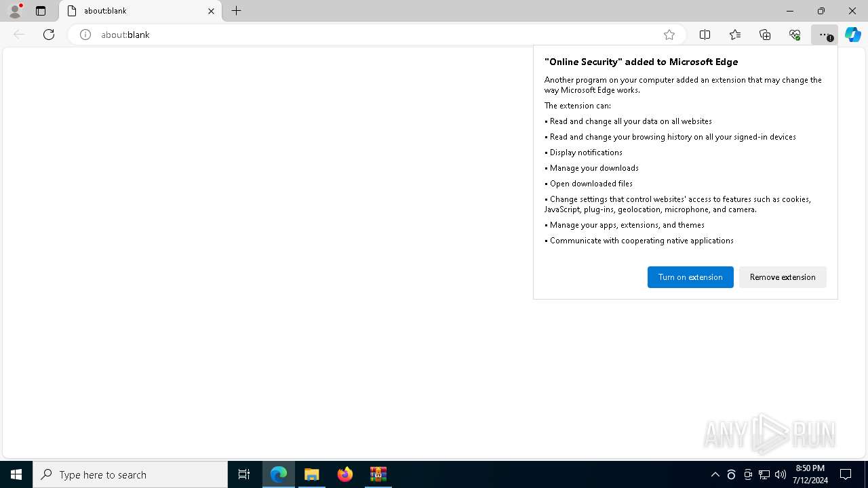Click the taskbar search box
868x488 pixels.
coord(130,474)
